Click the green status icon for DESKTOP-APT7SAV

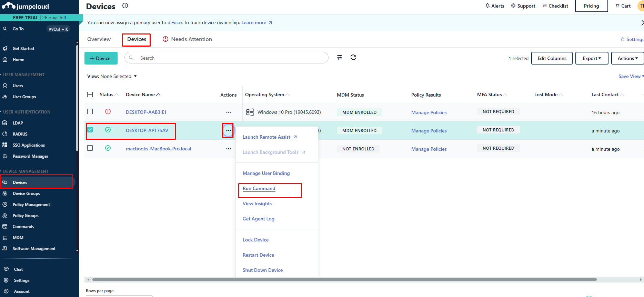(x=108, y=130)
